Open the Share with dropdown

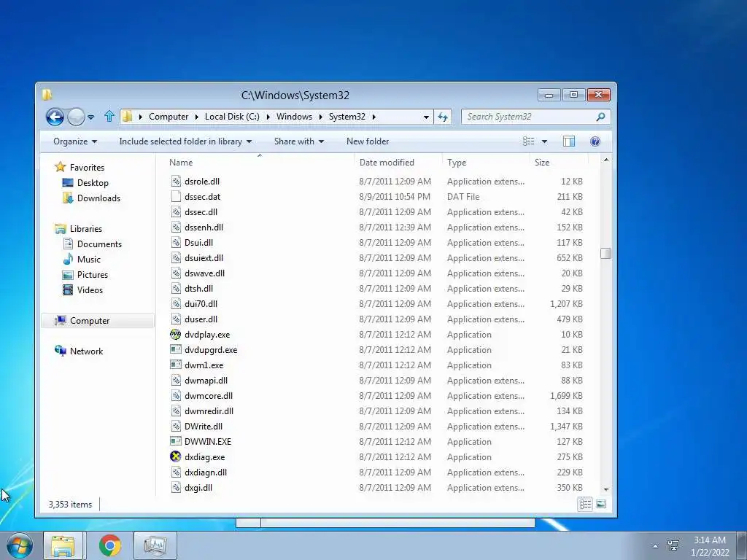point(298,141)
